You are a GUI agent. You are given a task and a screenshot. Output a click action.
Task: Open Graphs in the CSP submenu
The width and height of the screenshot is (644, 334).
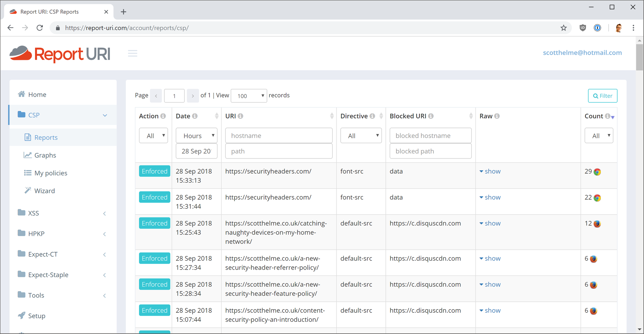(x=45, y=155)
